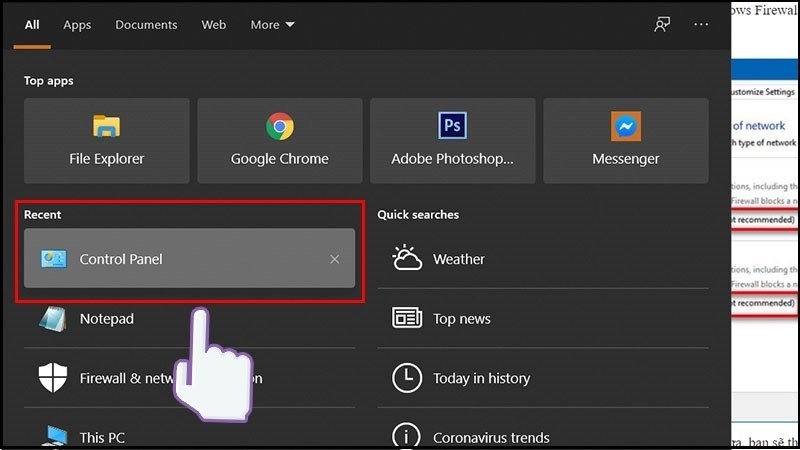Launch Google Chrome from Top apps

point(279,140)
